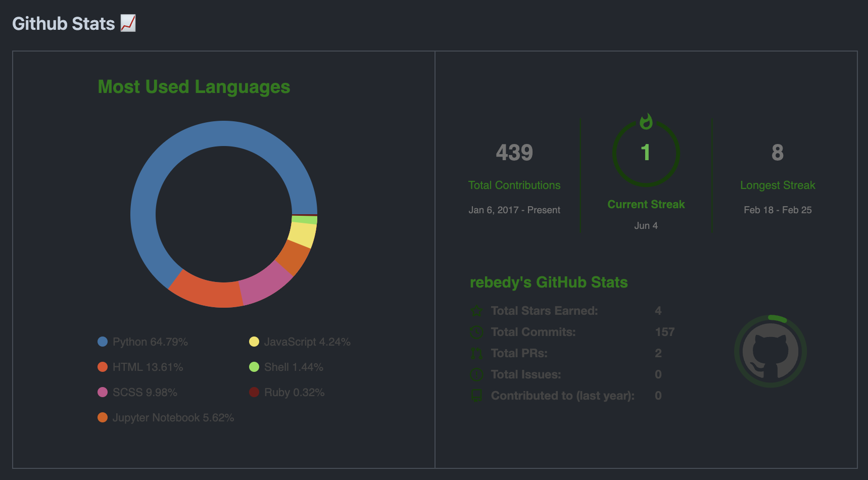Click the orange Jupyter slice of donut chart

point(294,257)
